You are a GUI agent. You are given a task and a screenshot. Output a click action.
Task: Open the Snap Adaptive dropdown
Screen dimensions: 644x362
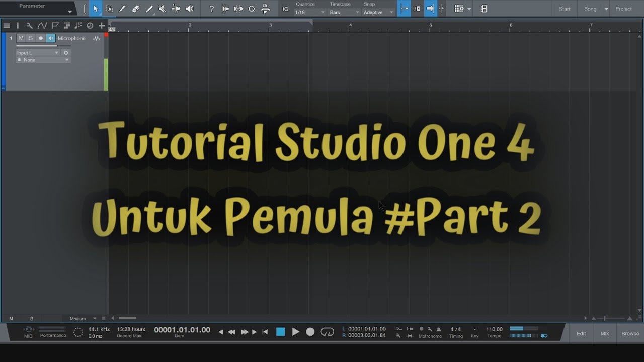[378, 12]
